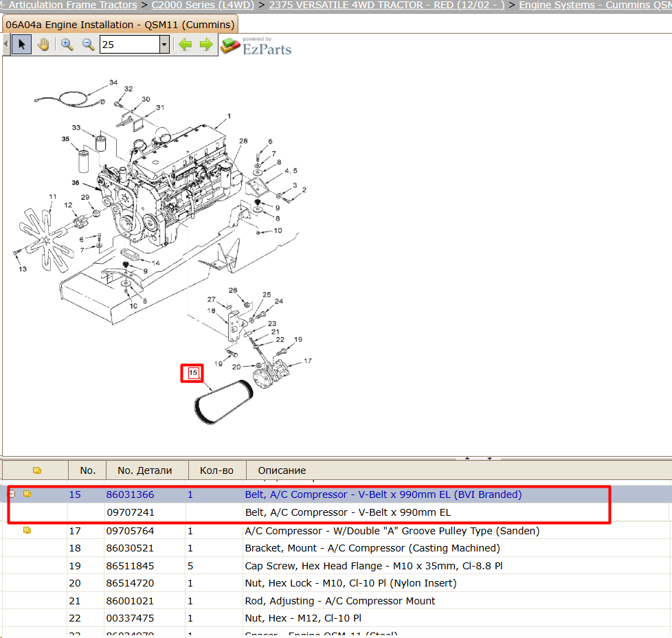Image resolution: width=672 pixels, height=638 pixels.
Task: Select Belt, A/C Compressor BVI Branded description
Action: [x=383, y=494]
